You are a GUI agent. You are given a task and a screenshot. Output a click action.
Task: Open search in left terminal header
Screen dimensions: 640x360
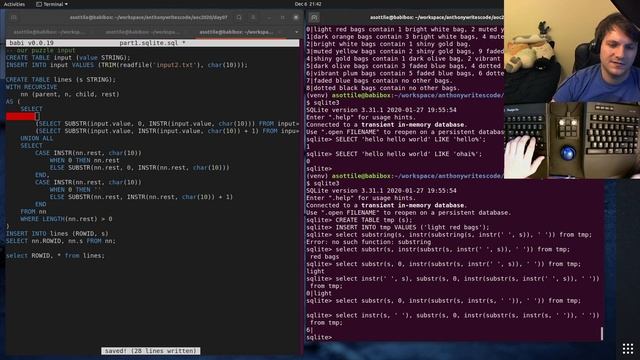tap(239, 18)
